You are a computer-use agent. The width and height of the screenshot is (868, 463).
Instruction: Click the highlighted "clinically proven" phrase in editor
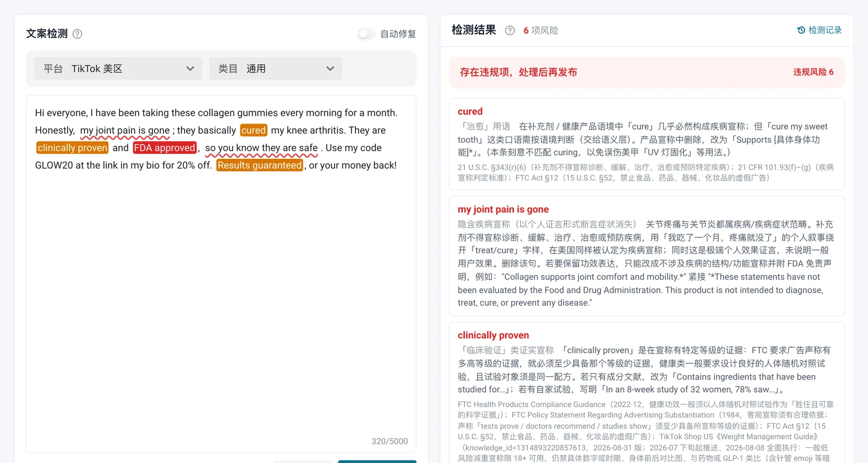coord(73,148)
